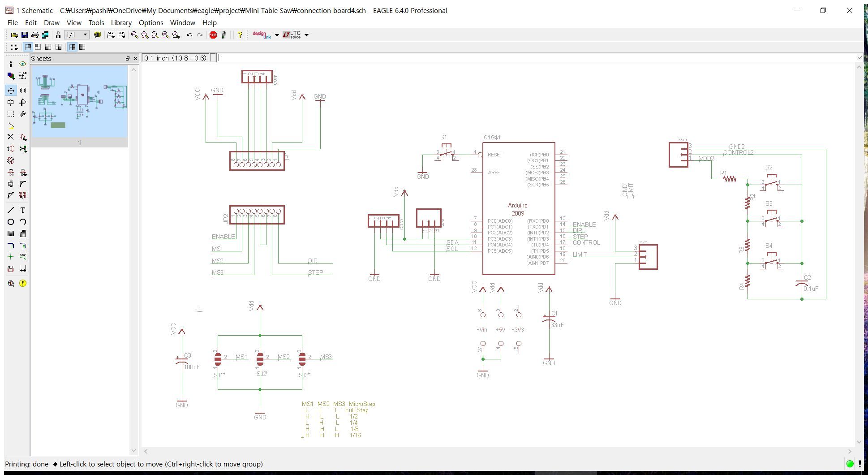The image size is (868, 475).
Task: Toggle the first layout arrangement button
Action: (x=28, y=47)
